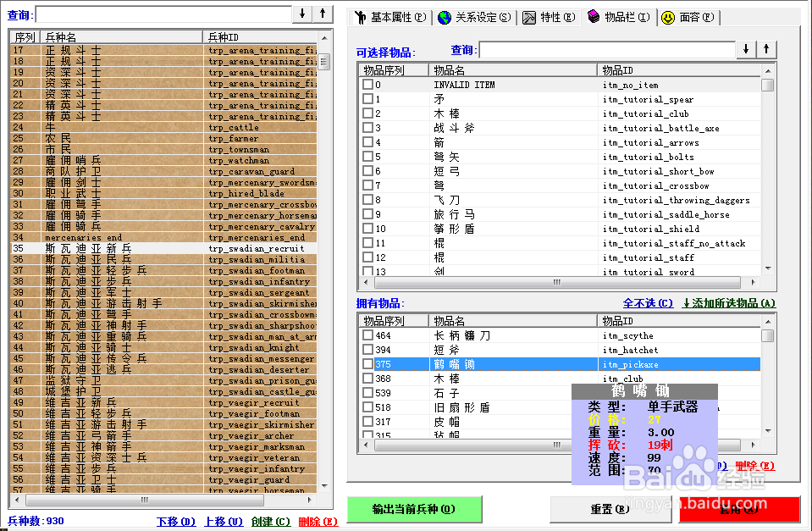Click the smiley face icon on the 面容 tab
Image resolution: width=812 pixels, height=531 pixels.
pyautogui.click(x=668, y=18)
